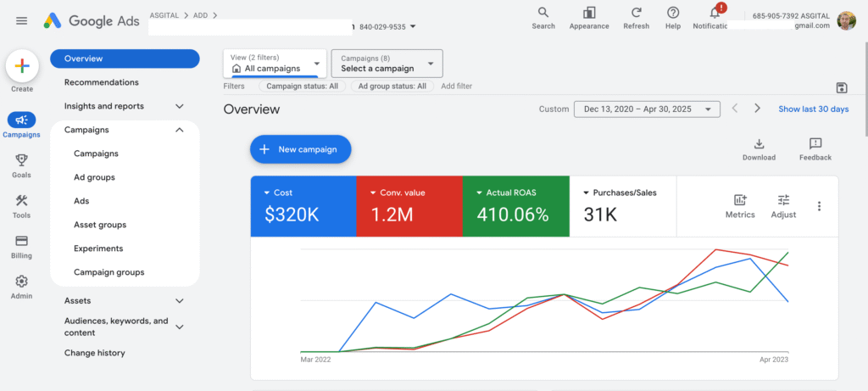The width and height of the screenshot is (868, 391).
Task: Open the Billing sidebar icon
Action: tap(22, 242)
